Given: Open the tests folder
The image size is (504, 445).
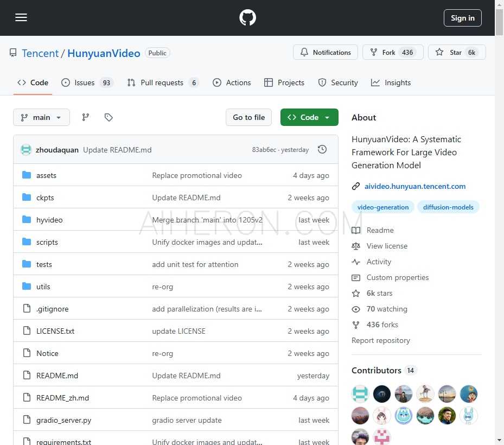Looking at the screenshot, I should pyautogui.click(x=44, y=264).
